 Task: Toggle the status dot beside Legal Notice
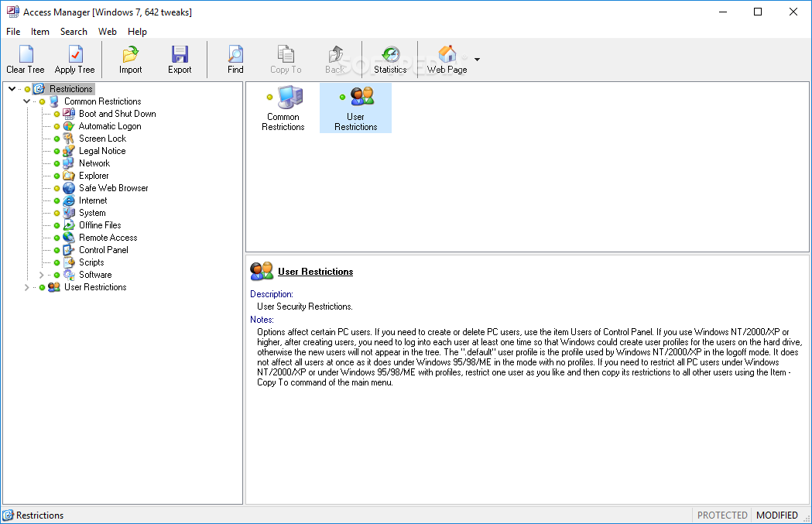(57, 151)
